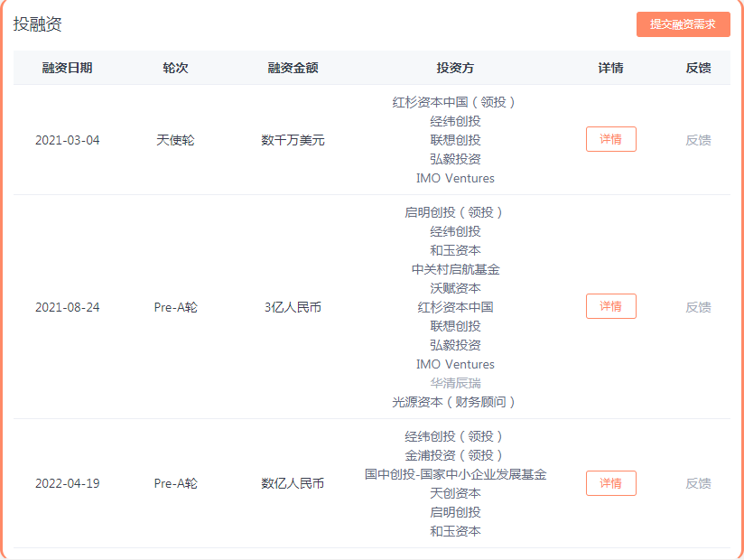Click 反馈 in the 2021-03-04 row

(698, 140)
